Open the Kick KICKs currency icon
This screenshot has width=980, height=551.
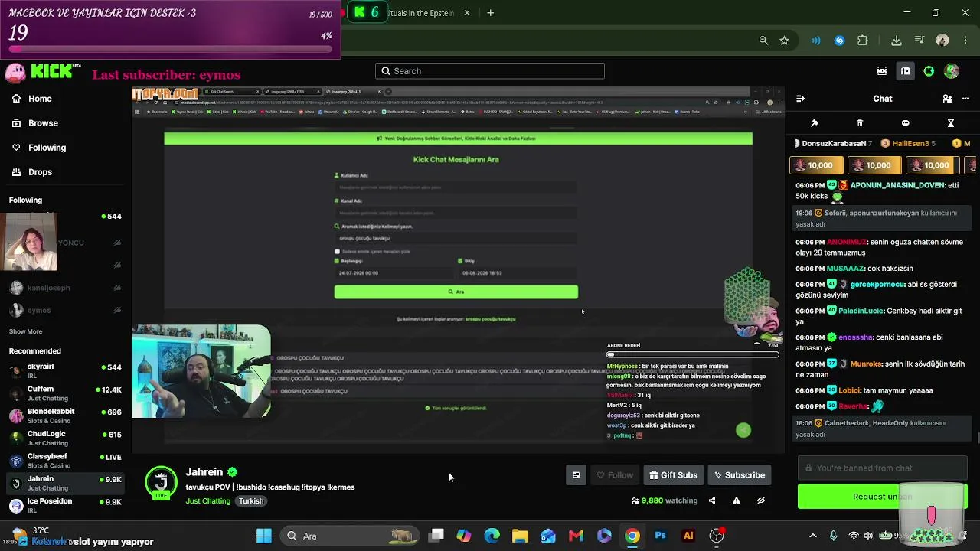pyautogui.click(x=882, y=71)
